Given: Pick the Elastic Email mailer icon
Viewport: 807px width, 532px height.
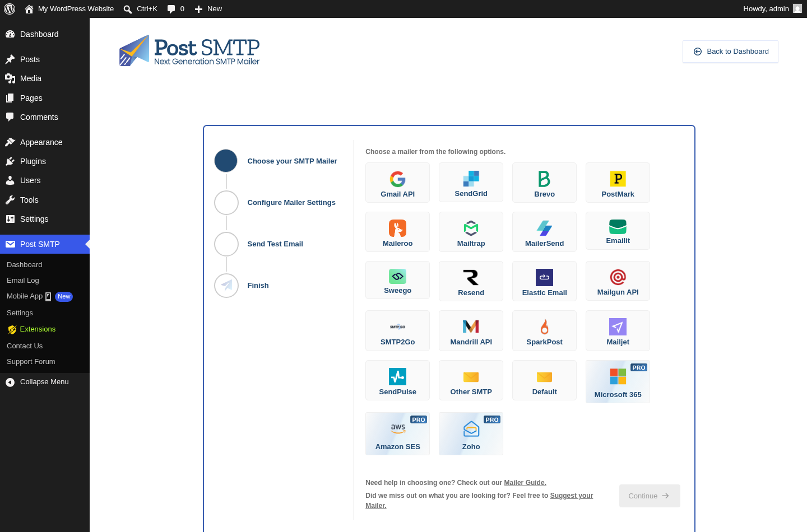Looking at the screenshot, I should pyautogui.click(x=544, y=277).
